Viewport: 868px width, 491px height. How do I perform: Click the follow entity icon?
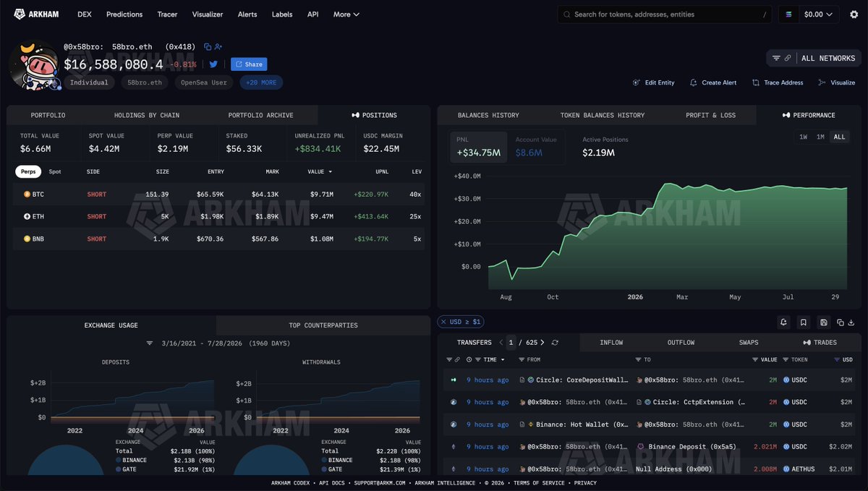218,46
